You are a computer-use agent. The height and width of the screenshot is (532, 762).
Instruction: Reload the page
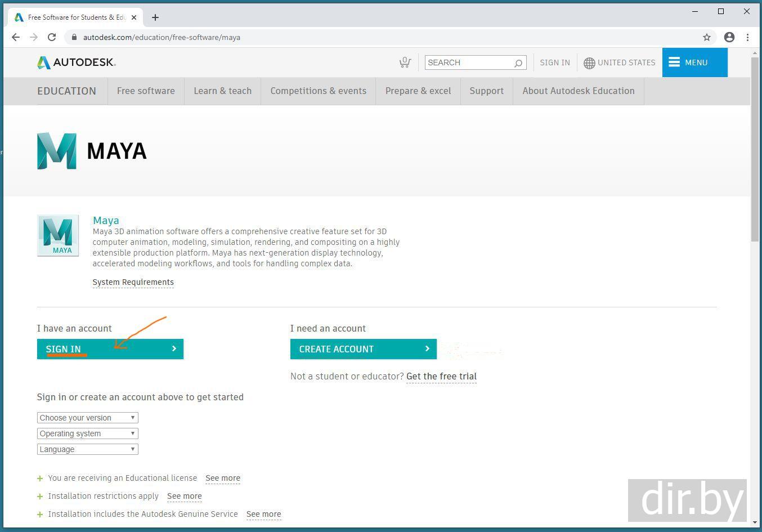[x=52, y=37]
